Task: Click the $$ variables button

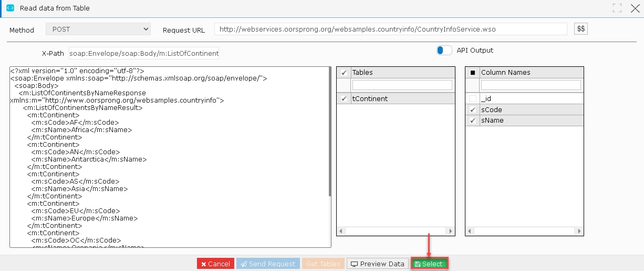Action: pyautogui.click(x=581, y=29)
